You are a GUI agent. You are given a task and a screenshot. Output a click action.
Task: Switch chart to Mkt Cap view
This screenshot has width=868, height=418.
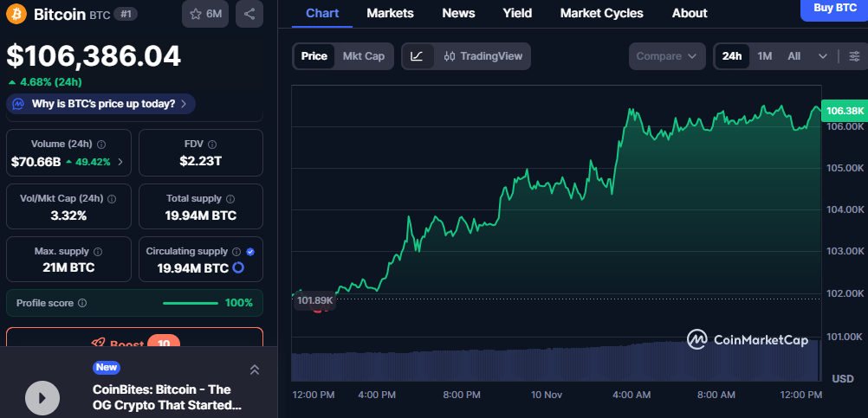point(363,56)
